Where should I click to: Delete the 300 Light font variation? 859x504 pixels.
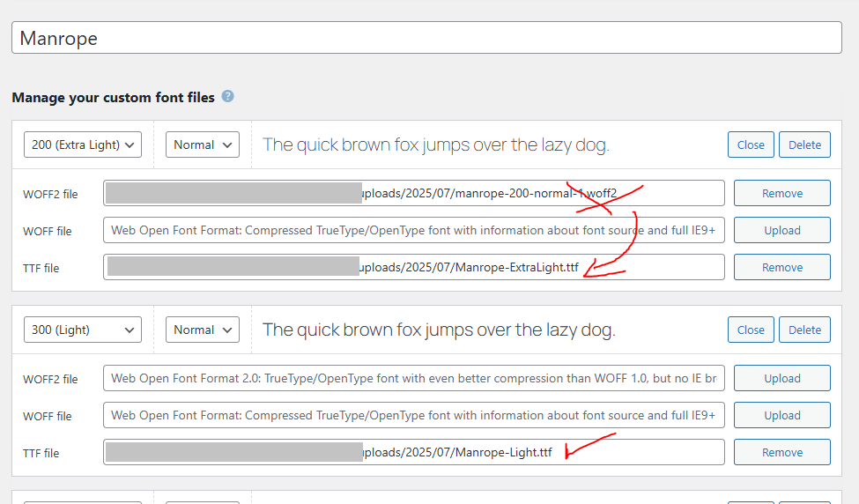(804, 330)
